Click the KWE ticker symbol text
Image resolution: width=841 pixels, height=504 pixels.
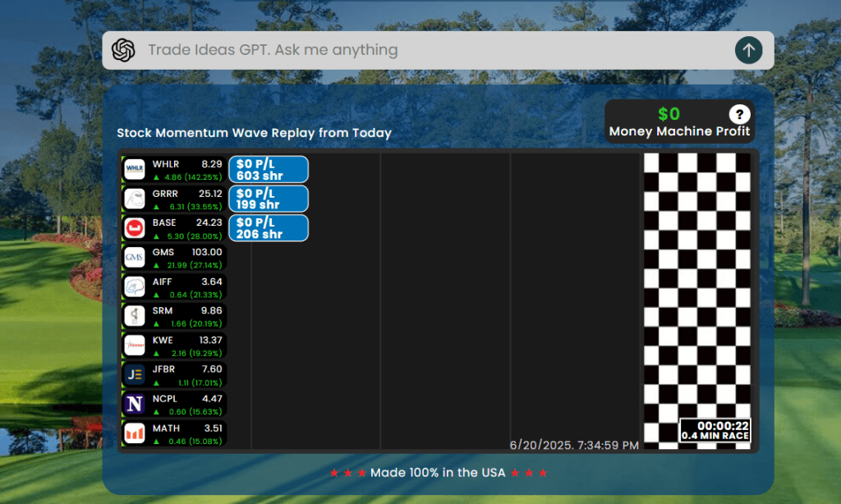(x=163, y=340)
